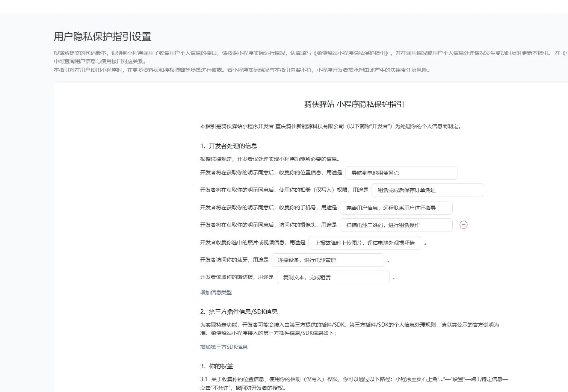
Task: Edit the clipboard read purpose field
Action: pos(333,277)
